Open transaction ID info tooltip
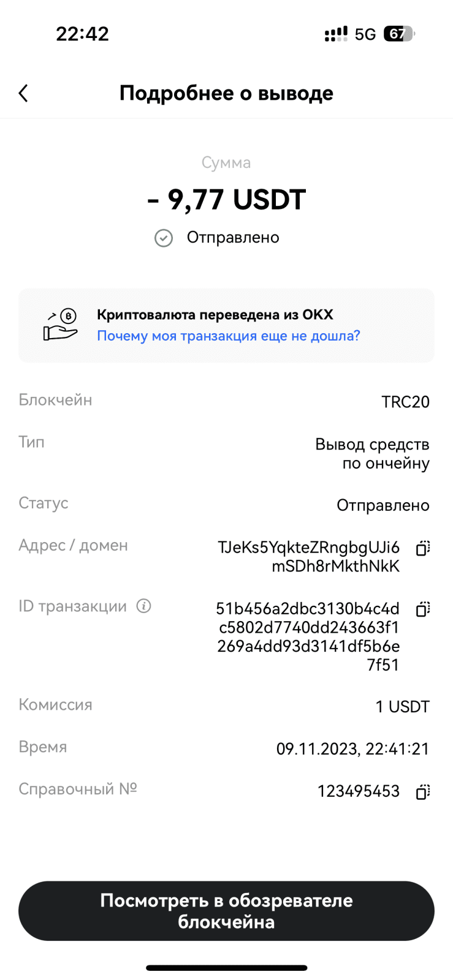This screenshot has width=453, height=980. coord(143,606)
